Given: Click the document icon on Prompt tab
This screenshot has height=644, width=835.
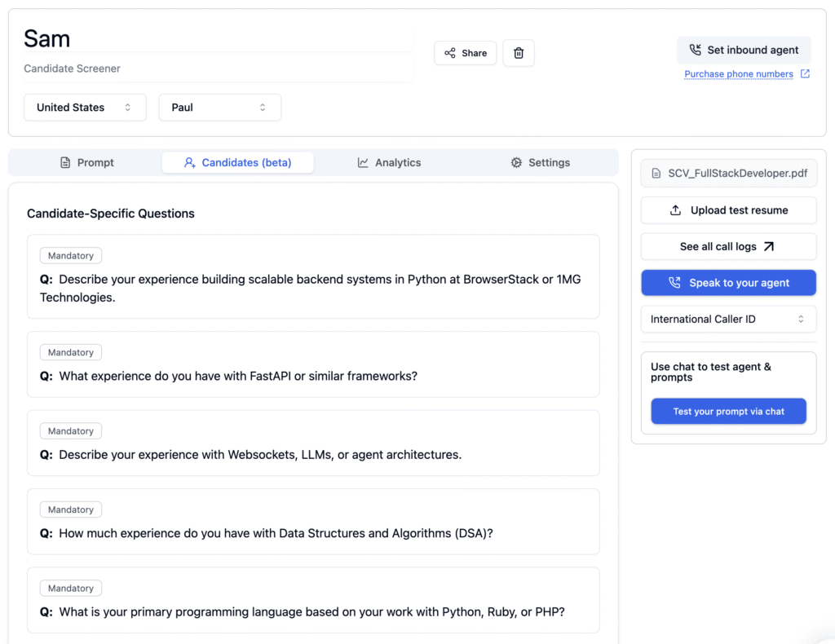Looking at the screenshot, I should [x=65, y=162].
